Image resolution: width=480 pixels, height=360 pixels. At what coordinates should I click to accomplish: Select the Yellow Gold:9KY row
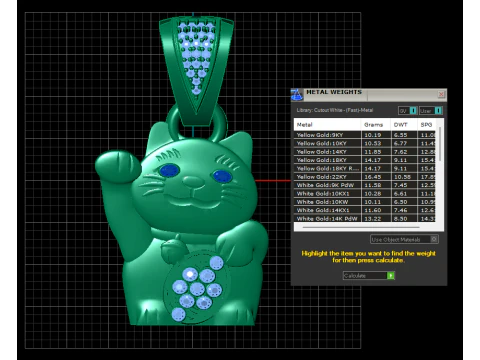click(x=365, y=135)
